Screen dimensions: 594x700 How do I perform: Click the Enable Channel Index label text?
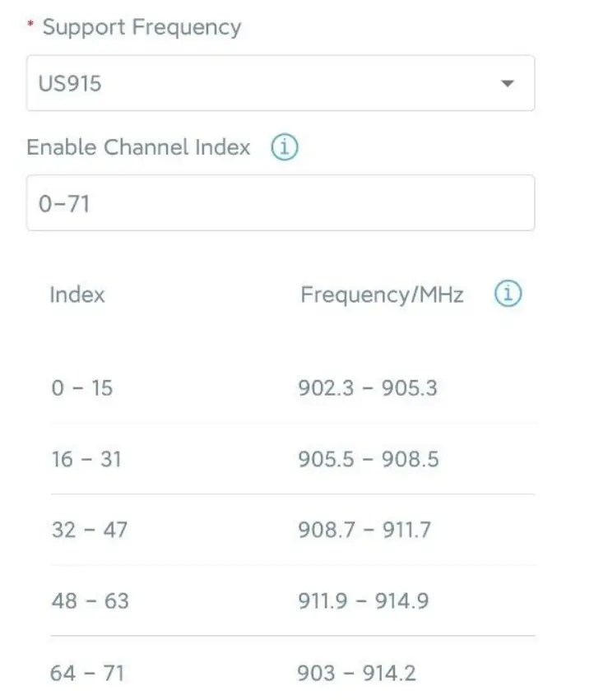pos(138,148)
